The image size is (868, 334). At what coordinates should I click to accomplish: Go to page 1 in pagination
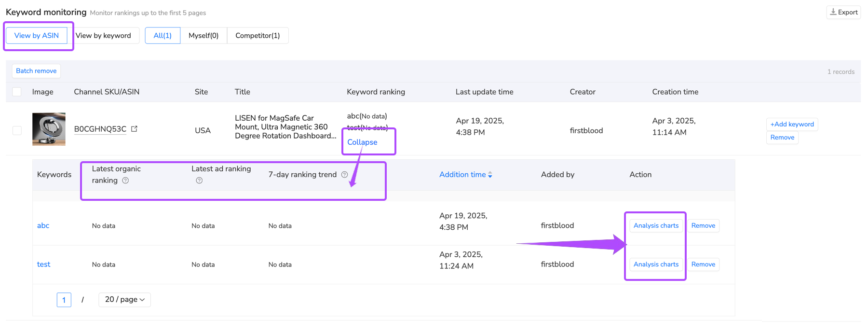[x=64, y=300]
